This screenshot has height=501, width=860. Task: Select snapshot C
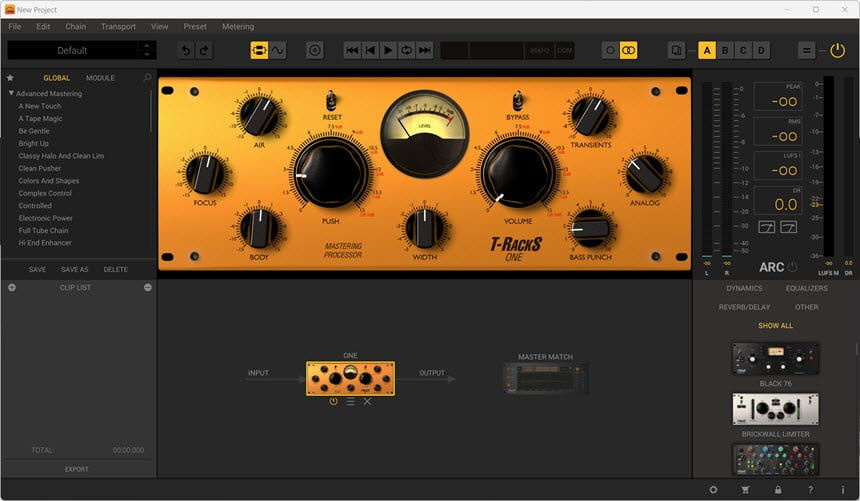[x=743, y=50]
